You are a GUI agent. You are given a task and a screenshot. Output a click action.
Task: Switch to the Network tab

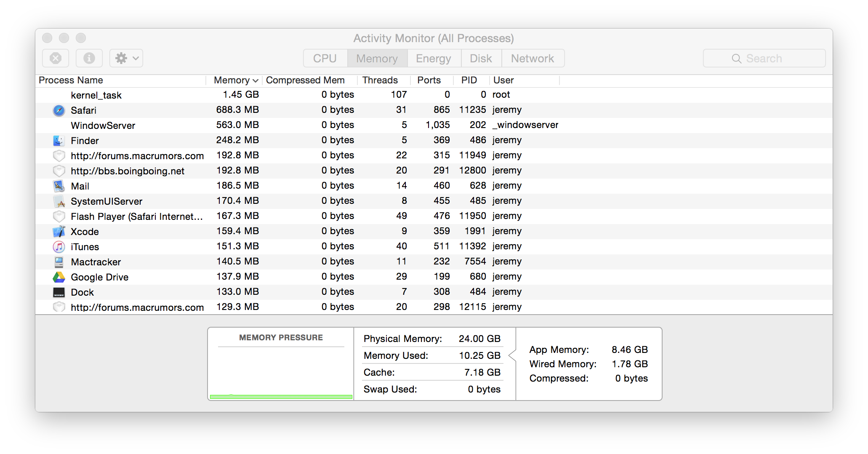pyautogui.click(x=533, y=58)
